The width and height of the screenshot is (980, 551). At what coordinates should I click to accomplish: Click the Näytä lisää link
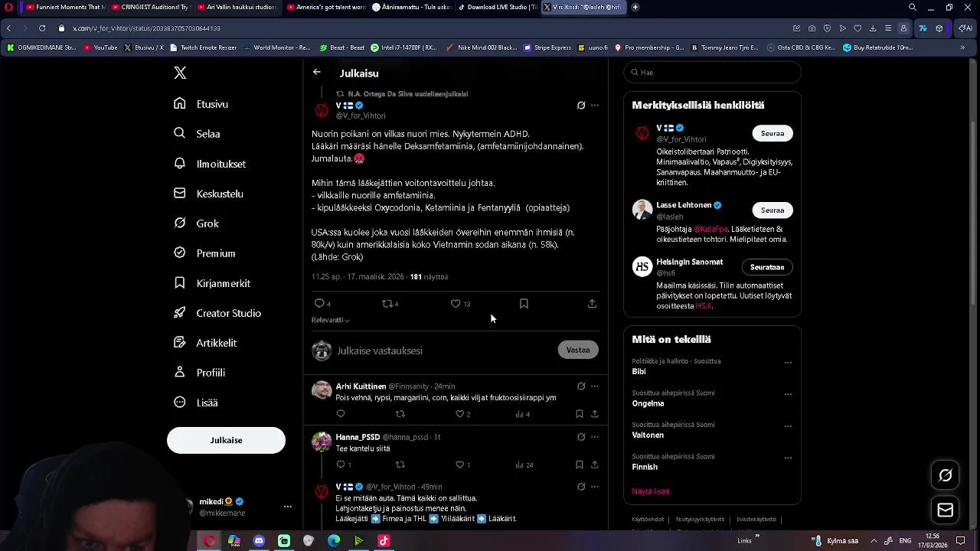pos(651,491)
